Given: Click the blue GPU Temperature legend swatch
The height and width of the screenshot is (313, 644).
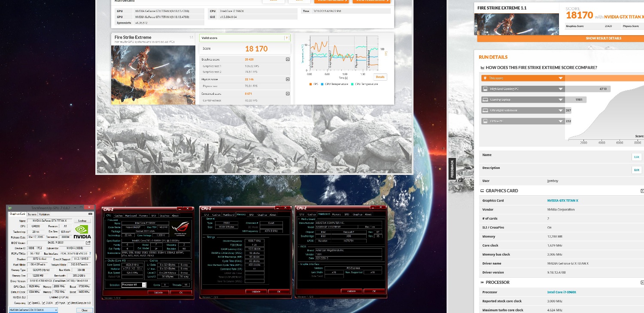Looking at the screenshot, I should 322,84.
